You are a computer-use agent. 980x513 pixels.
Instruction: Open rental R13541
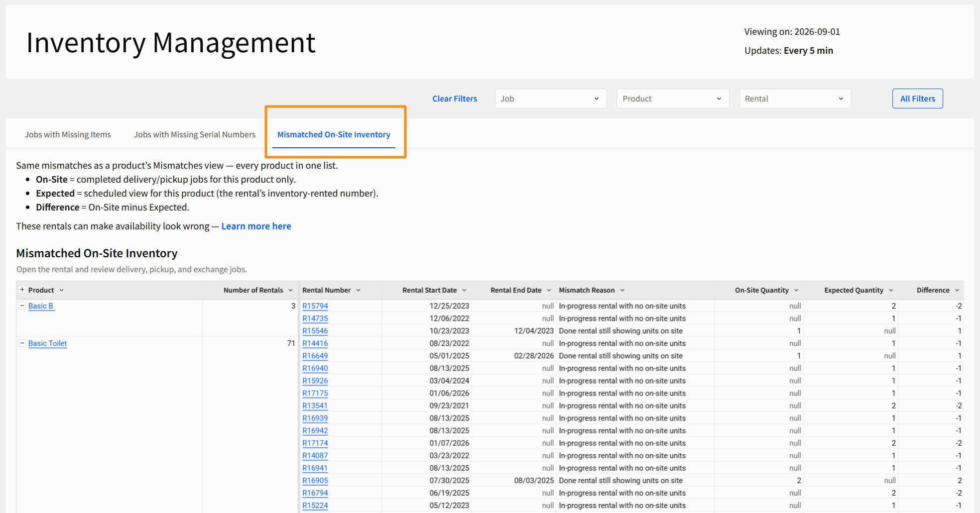pos(315,406)
